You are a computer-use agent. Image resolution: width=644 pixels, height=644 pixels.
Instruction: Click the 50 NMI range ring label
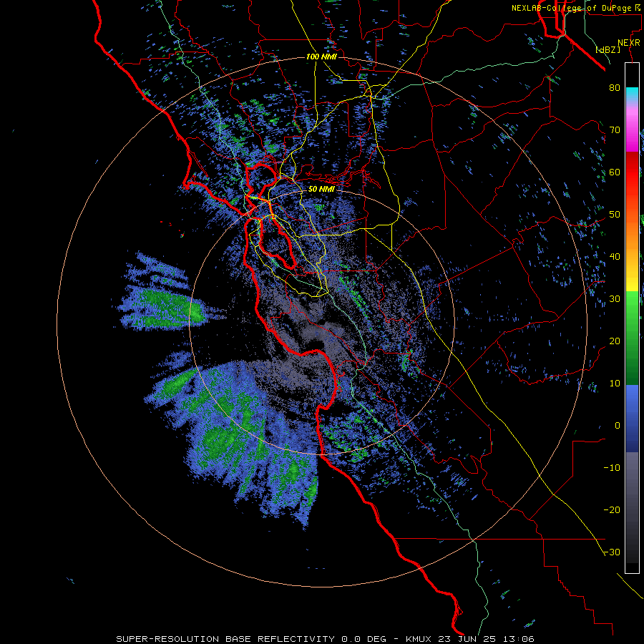[321, 190]
